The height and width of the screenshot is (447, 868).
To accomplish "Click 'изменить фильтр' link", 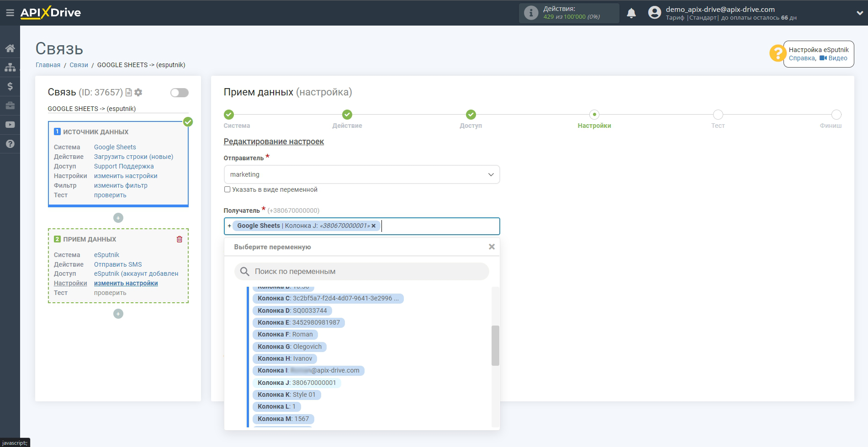I will 121,185.
